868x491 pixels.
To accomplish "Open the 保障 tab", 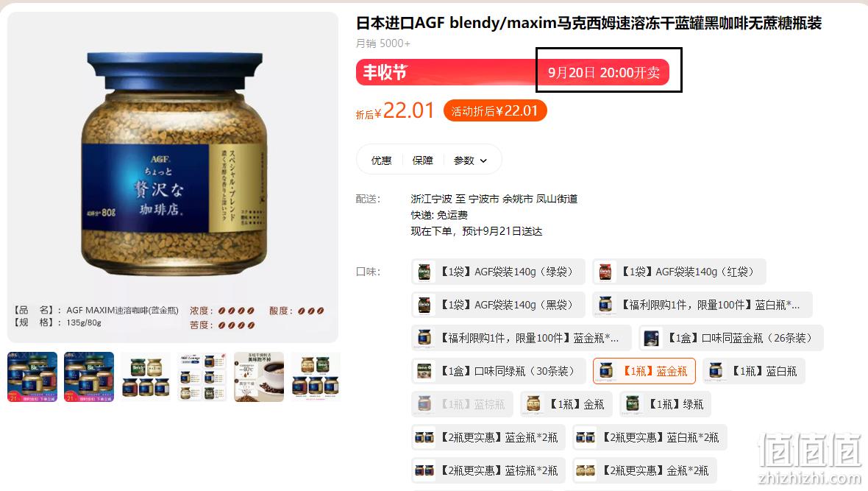I will (x=422, y=160).
